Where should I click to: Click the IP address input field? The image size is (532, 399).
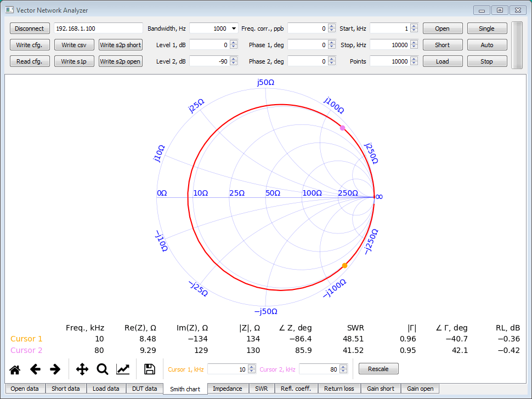click(x=99, y=28)
